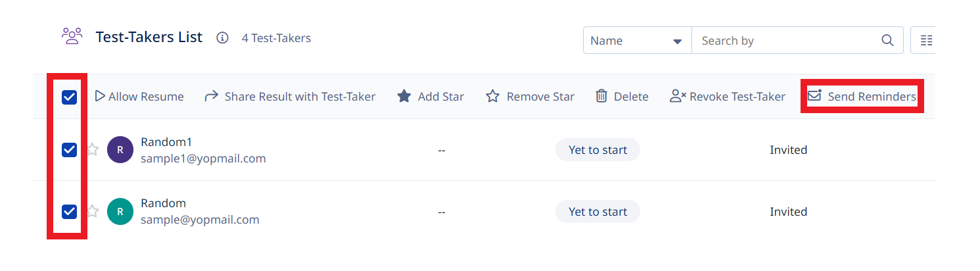Uncheck the checkbox for Random1

(69, 150)
